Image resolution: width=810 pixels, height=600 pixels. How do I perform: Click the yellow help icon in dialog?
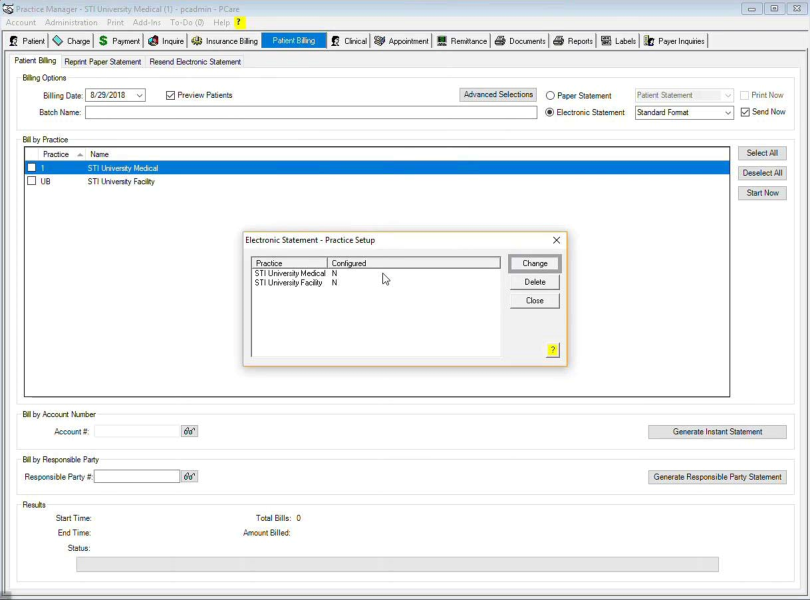[552, 350]
